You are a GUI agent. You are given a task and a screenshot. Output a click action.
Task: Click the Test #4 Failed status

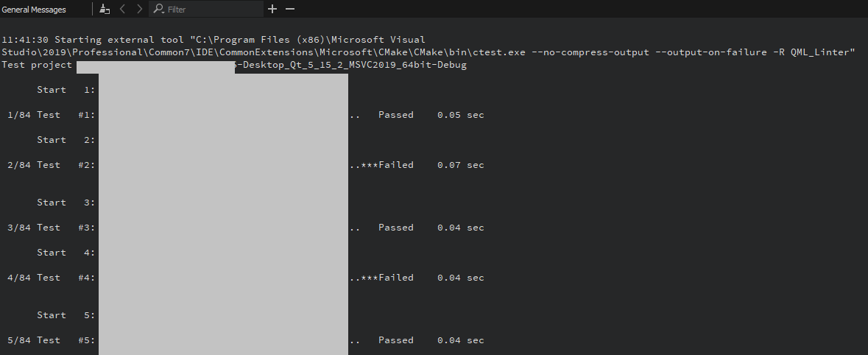395,278
